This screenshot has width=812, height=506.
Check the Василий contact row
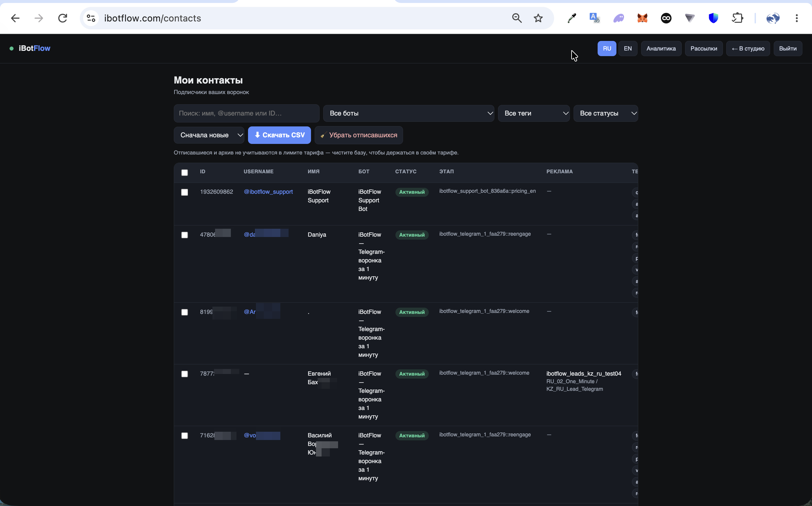[x=184, y=436]
